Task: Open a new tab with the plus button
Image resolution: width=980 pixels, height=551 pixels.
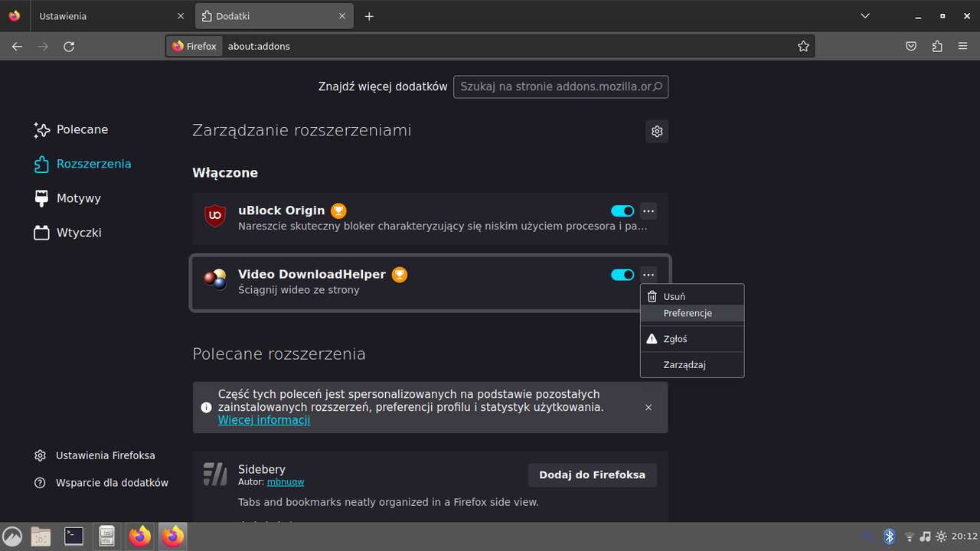Action: point(369,16)
